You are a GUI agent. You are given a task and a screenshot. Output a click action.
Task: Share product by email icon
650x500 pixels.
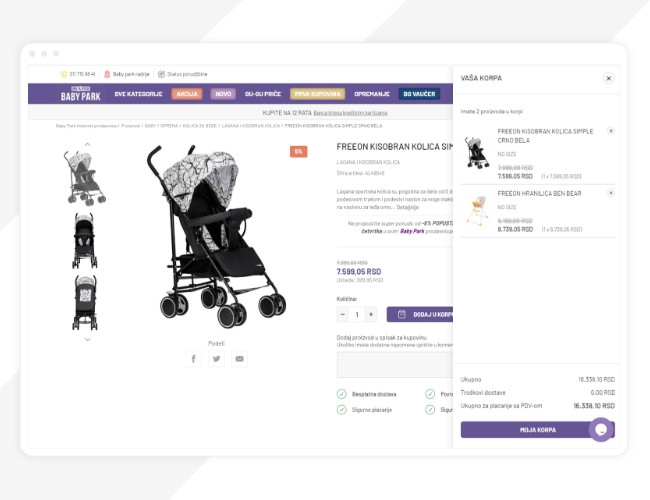240,359
